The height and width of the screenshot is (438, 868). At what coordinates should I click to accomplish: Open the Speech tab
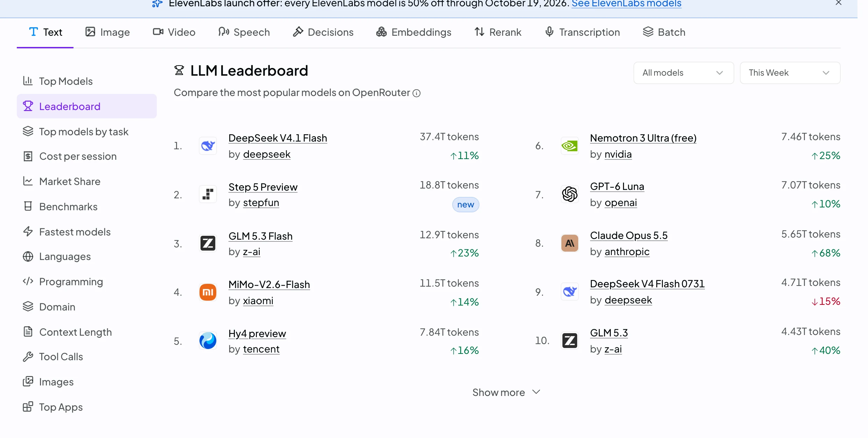[244, 32]
